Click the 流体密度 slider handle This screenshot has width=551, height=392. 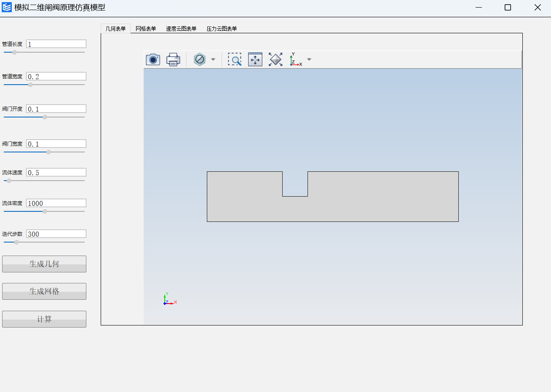pos(45,211)
